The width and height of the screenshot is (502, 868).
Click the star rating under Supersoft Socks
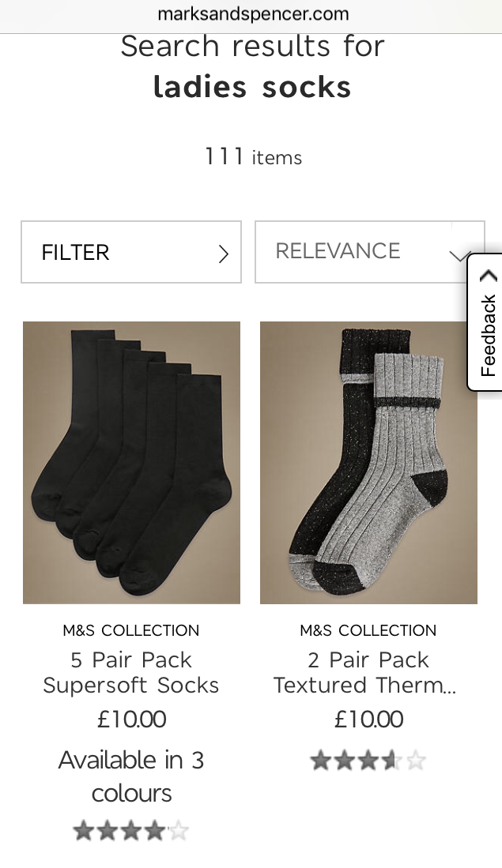coord(131,831)
